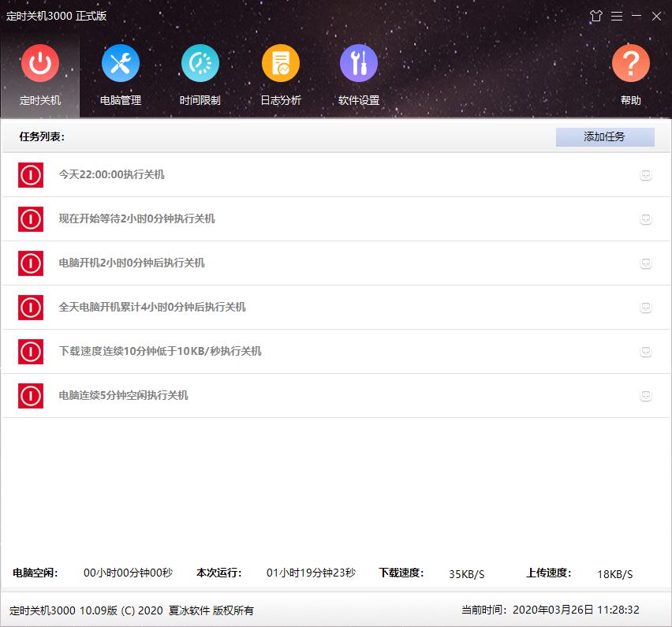This screenshot has height=627, width=672.
Task: Open the 电脑管理 wrench icon
Action: point(121,65)
